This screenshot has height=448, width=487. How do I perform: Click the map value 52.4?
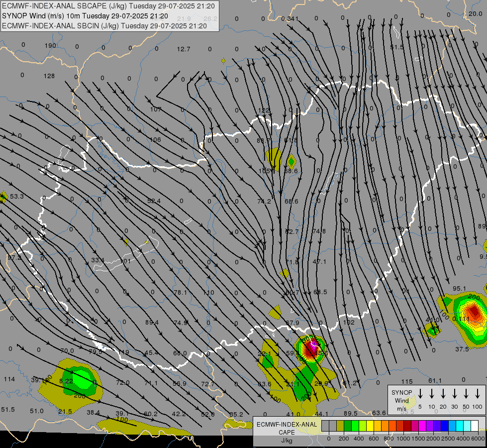pos(154,201)
